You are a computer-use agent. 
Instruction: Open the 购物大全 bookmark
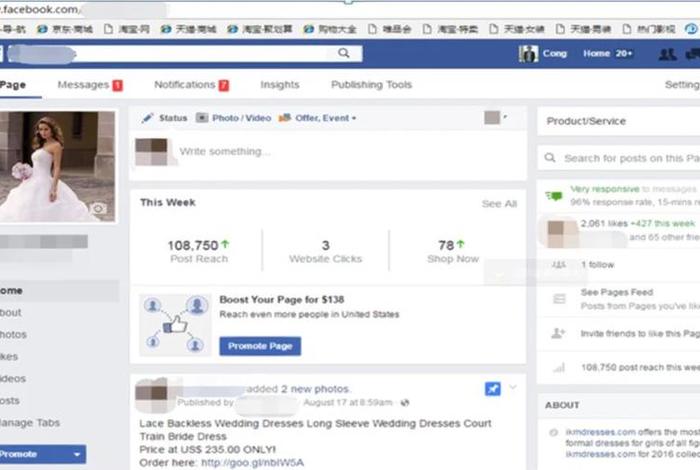tap(330, 29)
